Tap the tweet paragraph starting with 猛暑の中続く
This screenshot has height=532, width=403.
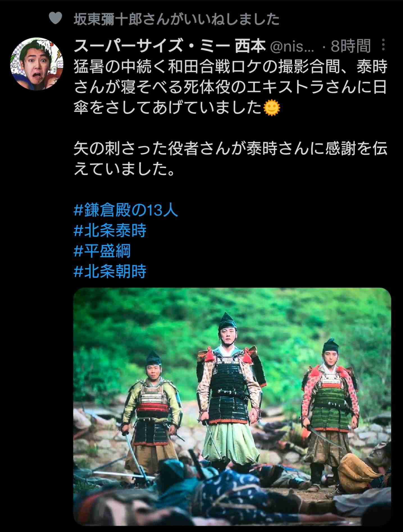point(230,88)
